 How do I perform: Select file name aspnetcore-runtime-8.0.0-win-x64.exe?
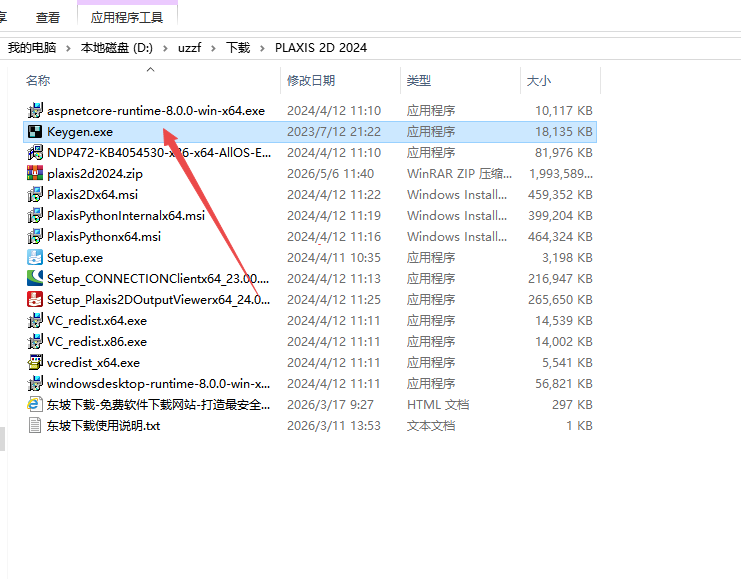click(156, 111)
